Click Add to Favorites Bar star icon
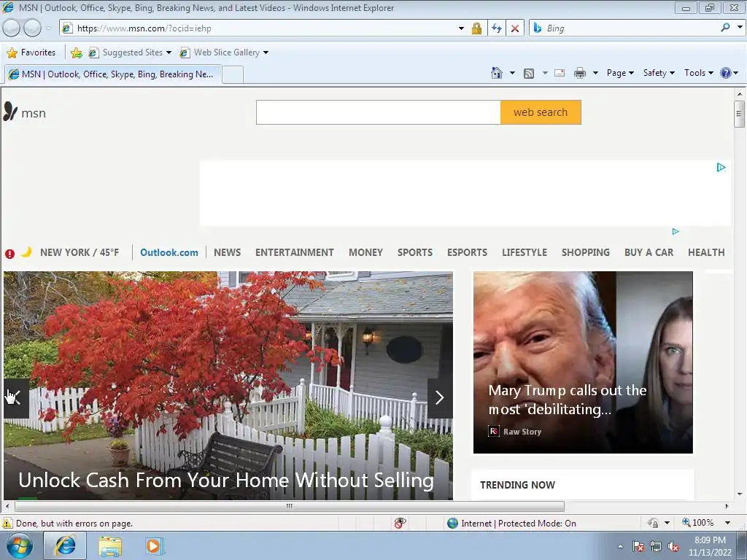The image size is (747, 560). tap(76, 52)
